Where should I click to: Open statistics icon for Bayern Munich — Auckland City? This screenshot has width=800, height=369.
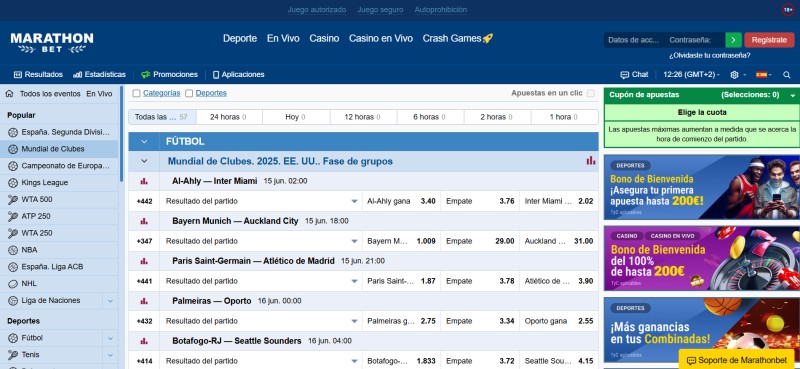144,221
